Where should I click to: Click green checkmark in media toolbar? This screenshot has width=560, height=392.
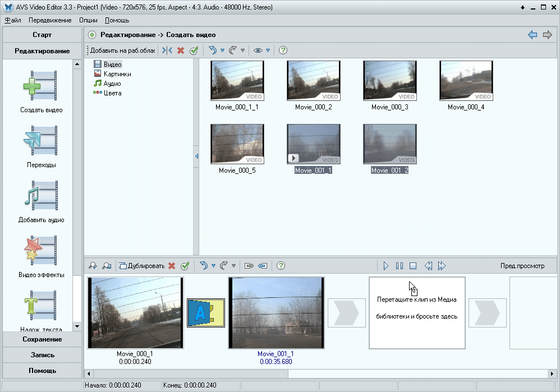[x=194, y=50]
